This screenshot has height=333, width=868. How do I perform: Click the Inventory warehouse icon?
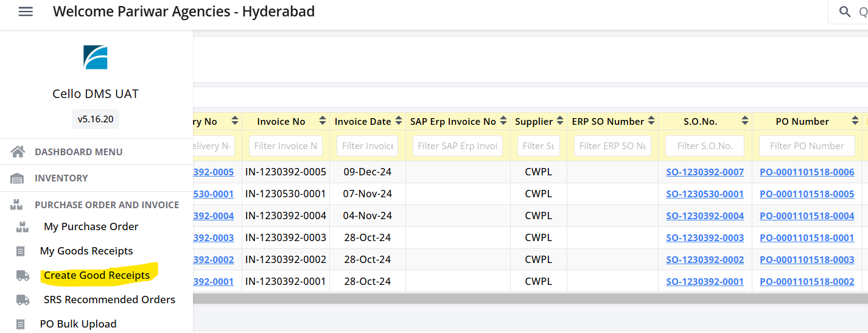18,178
